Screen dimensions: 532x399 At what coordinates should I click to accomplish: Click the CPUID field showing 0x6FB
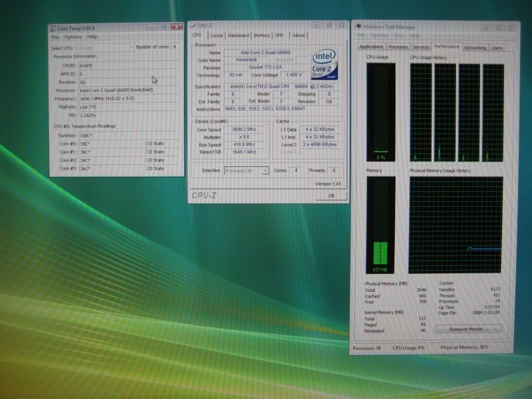point(128,65)
